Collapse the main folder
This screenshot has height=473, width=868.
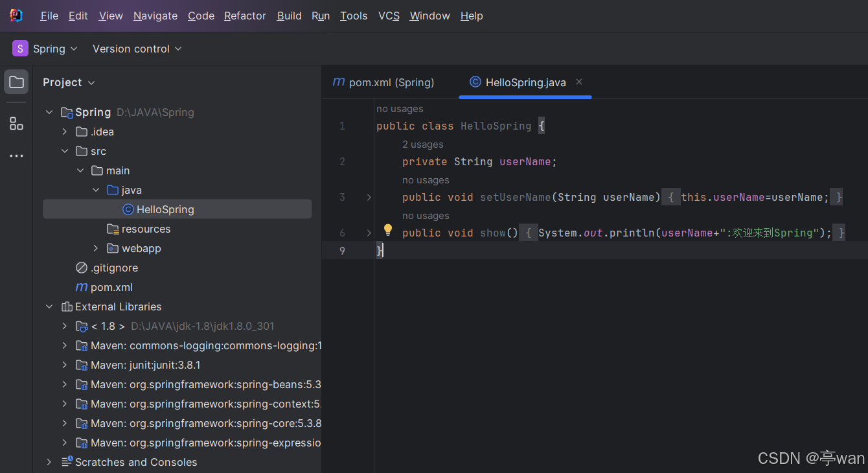point(80,170)
